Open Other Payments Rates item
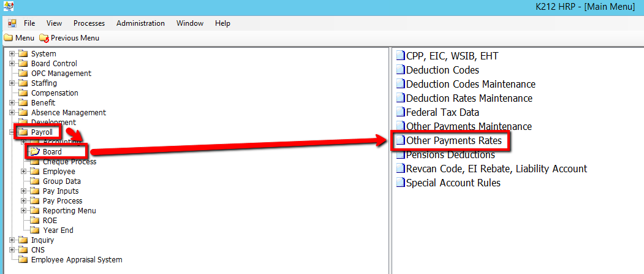The height and width of the screenshot is (274, 644). [453, 141]
